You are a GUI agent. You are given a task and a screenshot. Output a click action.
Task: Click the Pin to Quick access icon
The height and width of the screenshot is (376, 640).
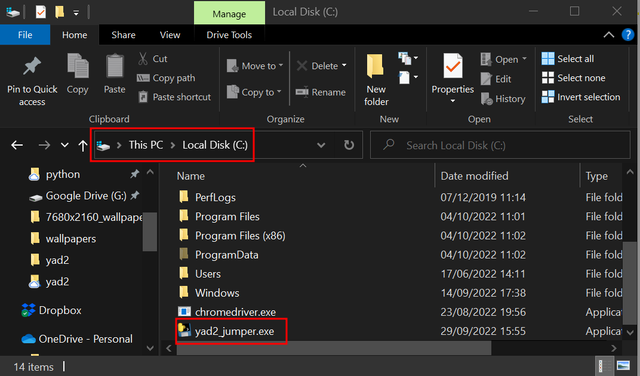tap(32, 67)
